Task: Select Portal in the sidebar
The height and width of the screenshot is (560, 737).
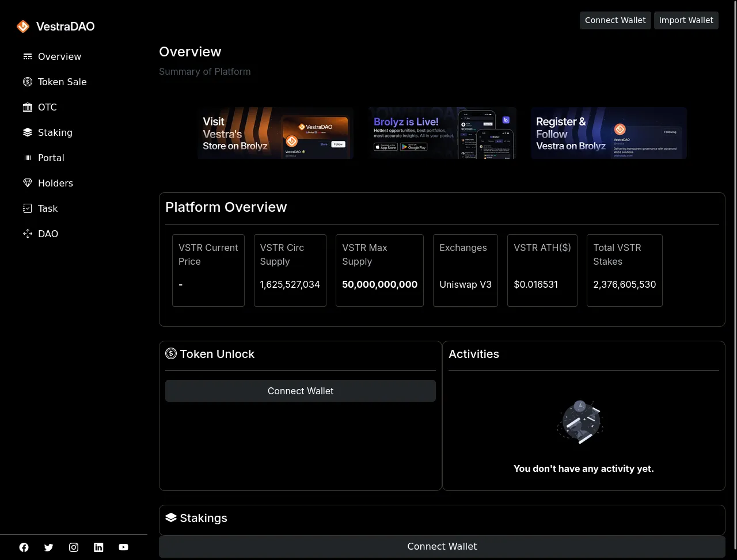Action: point(51,158)
